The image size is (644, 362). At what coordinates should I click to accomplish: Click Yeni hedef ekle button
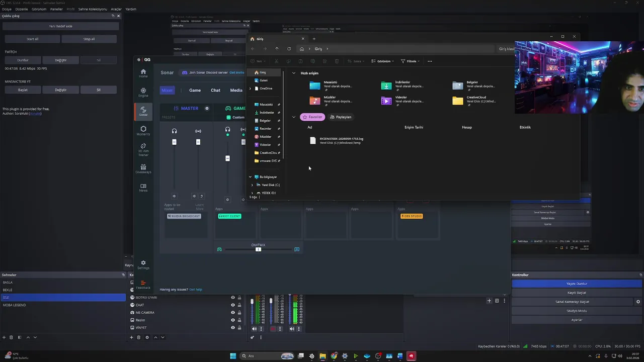(60, 26)
